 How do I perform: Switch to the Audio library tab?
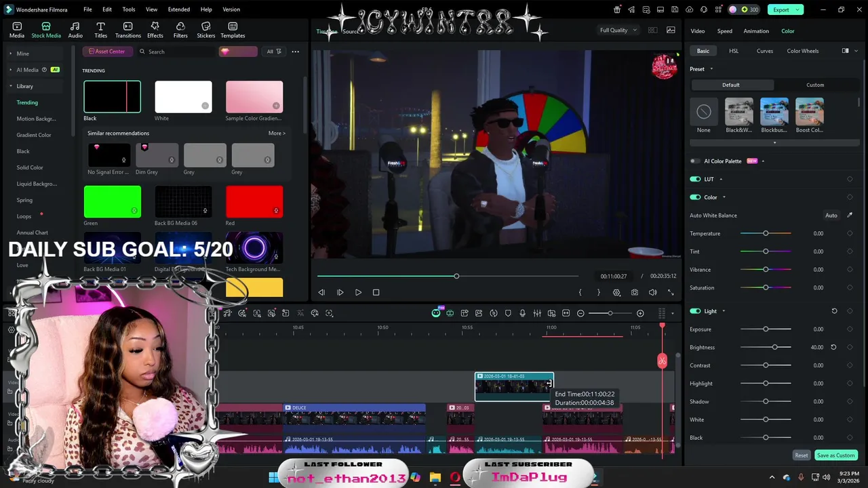click(75, 30)
